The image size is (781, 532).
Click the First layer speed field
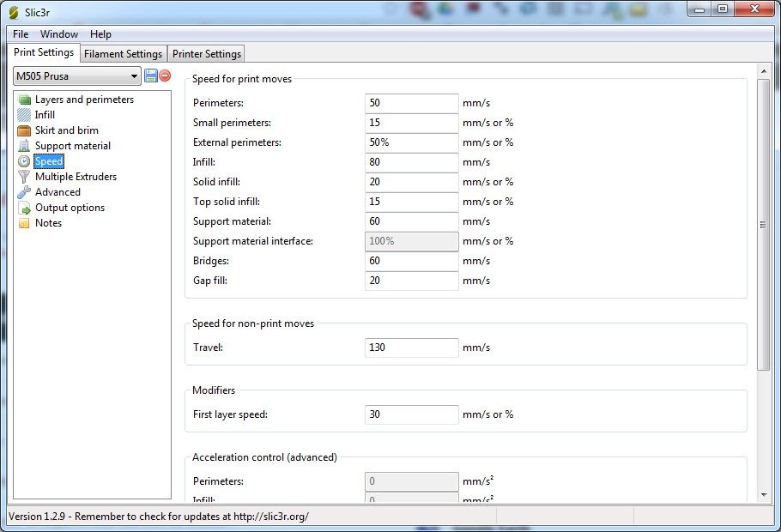click(x=411, y=414)
